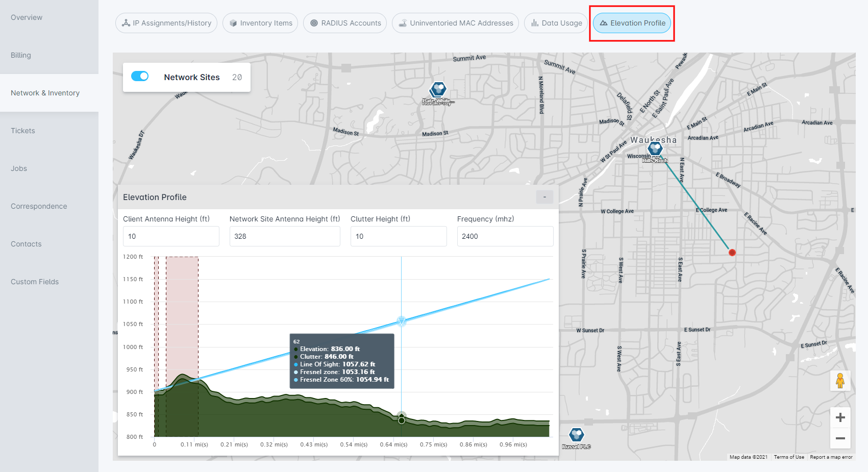This screenshot has width=868, height=472.
Task: Open the Inventory Items tab
Action: point(260,23)
